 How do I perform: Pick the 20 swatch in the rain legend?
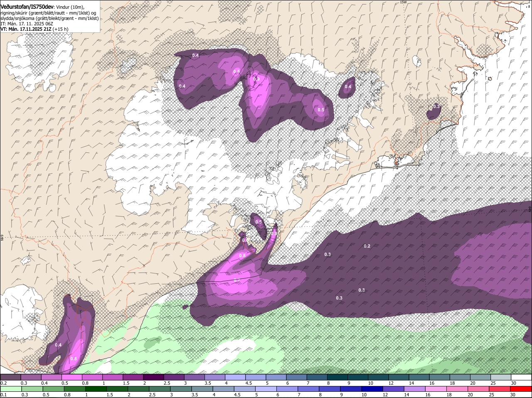479,389
